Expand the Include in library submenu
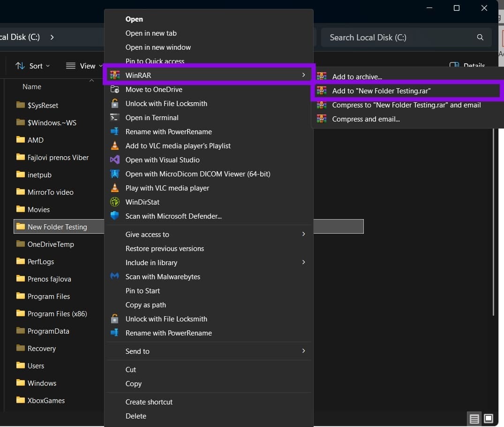The height and width of the screenshot is (427, 504). 209,263
